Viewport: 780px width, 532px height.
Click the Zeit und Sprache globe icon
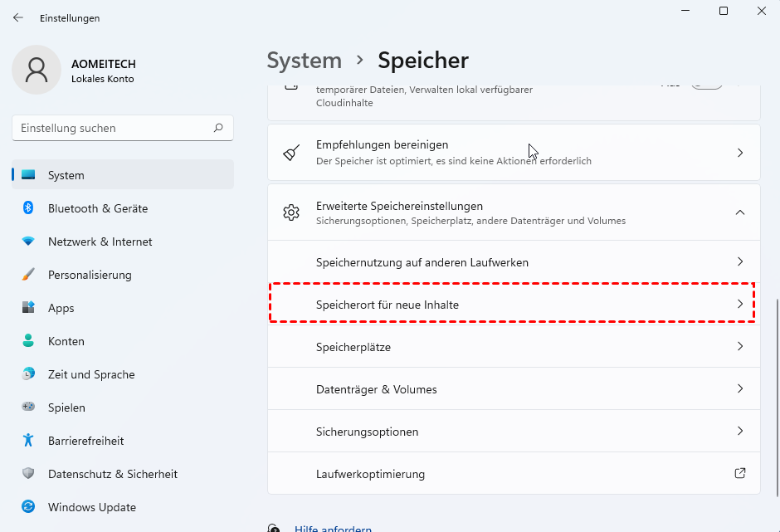pyautogui.click(x=28, y=374)
